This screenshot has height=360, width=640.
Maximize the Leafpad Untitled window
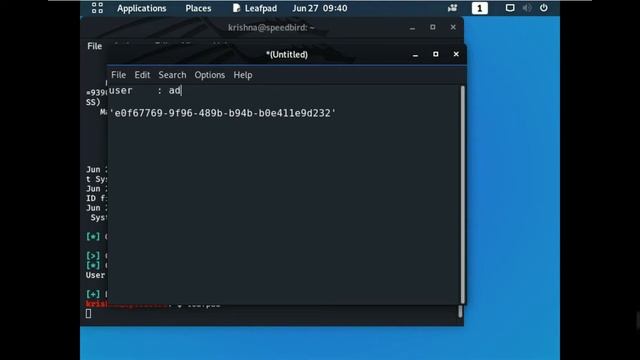click(436, 54)
